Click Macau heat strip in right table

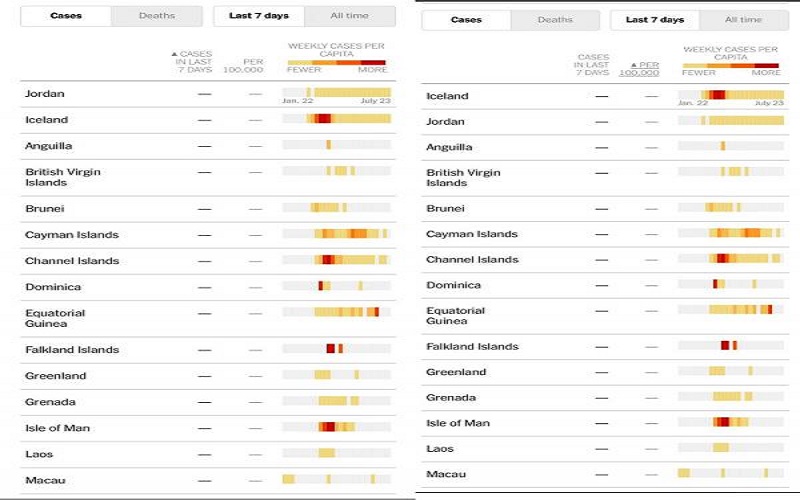click(x=731, y=473)
